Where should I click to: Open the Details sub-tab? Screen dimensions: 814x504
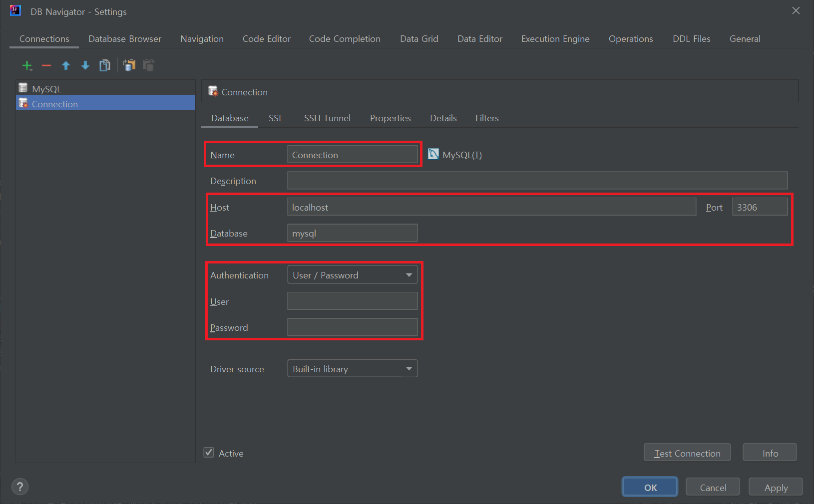[x=443, y=118]
